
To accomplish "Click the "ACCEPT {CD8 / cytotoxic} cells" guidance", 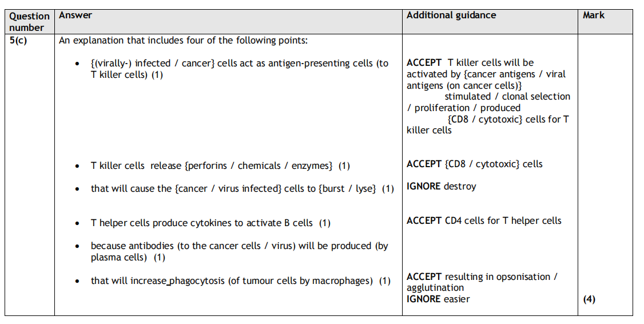I will pos(475,164).
